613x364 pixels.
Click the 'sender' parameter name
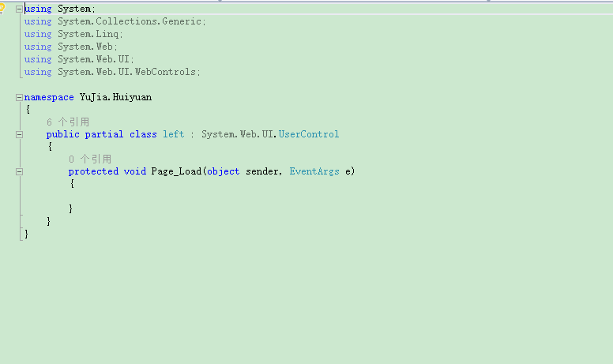[x=262, y=171]
